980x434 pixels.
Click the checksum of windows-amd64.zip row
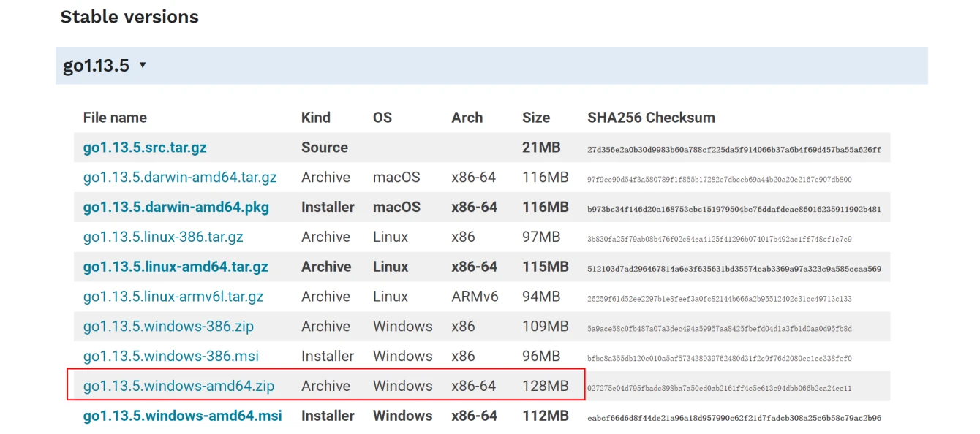coord(719,388)
